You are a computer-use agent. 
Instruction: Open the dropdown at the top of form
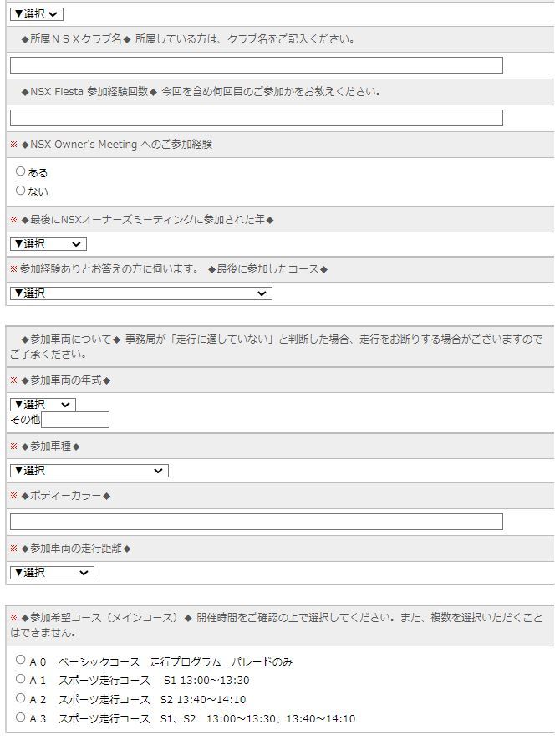click(36, 14)
